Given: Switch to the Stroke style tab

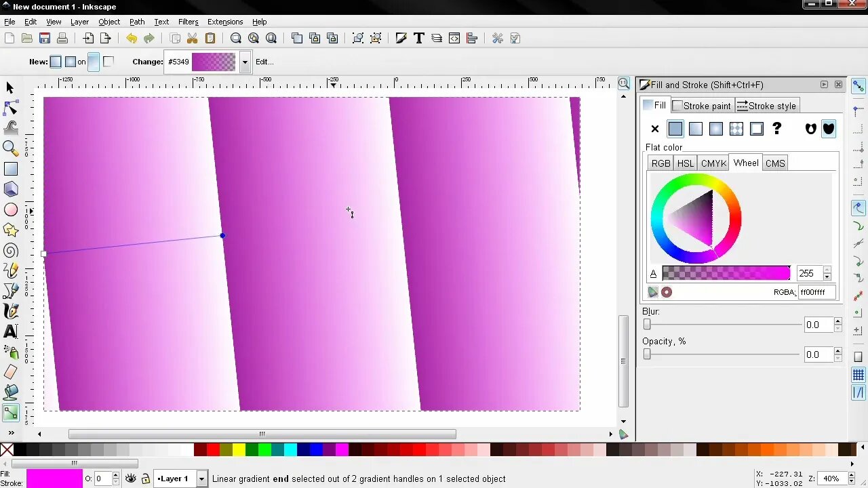Looking at the screenshot, I should pyautogui.click(x=766, y=106).
